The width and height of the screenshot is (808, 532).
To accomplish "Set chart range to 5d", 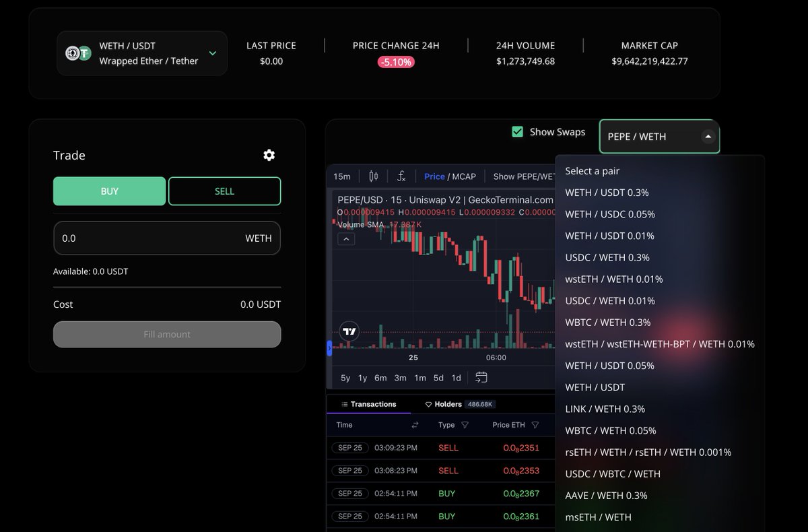I will point(438,378).
